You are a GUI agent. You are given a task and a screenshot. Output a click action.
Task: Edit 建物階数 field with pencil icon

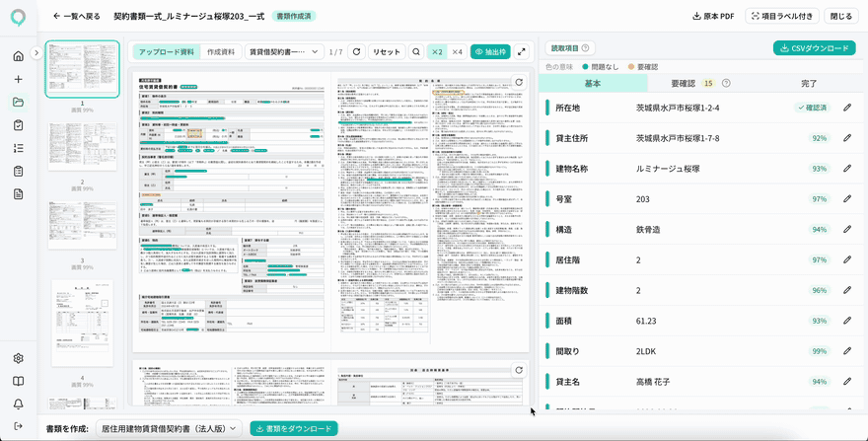coord(847,290)
